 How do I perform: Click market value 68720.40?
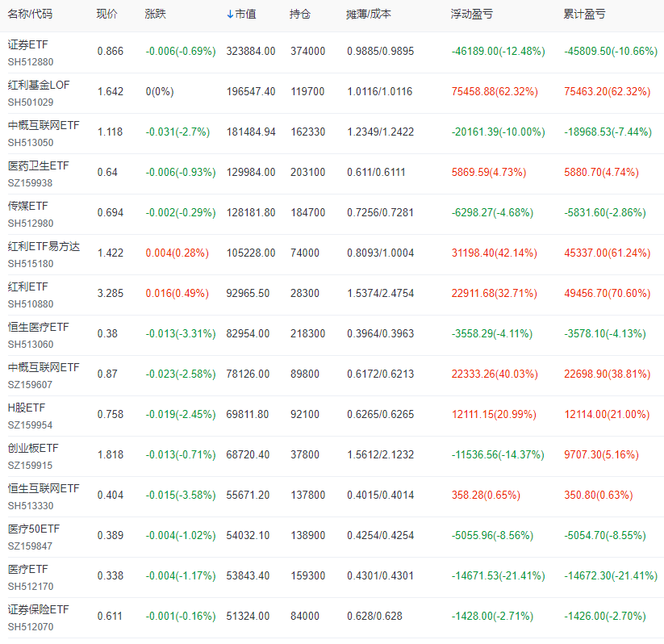coord(248,454)
